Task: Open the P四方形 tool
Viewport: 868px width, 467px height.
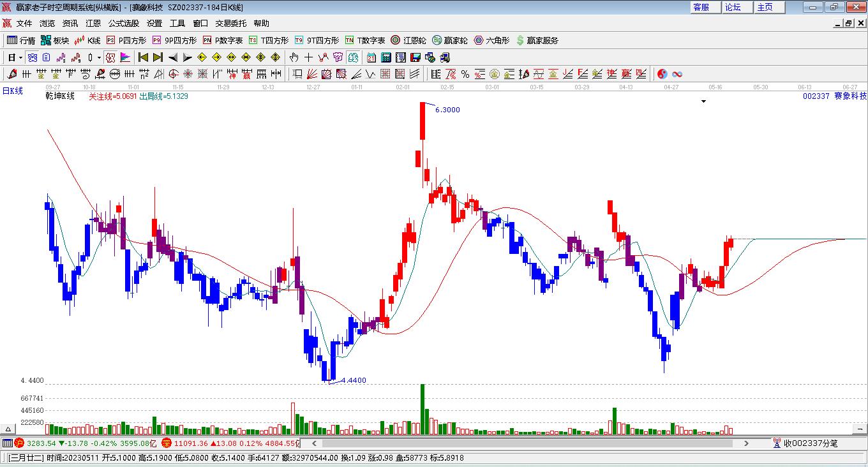Action: [x=126, y=40]
